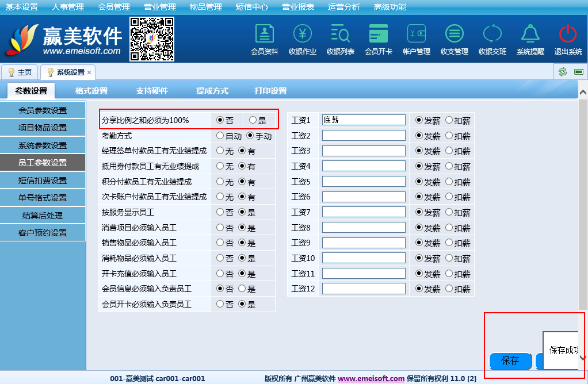Click the 收银作业 cashier icon

point(302,40)
